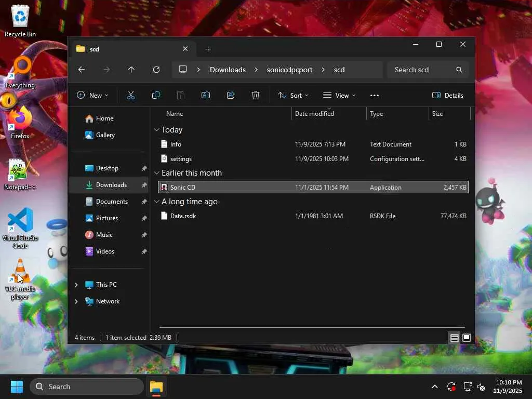Open chevron after soniccdpcport in breadcrumb
532x399 pixels.
click(x=323, y=70)
